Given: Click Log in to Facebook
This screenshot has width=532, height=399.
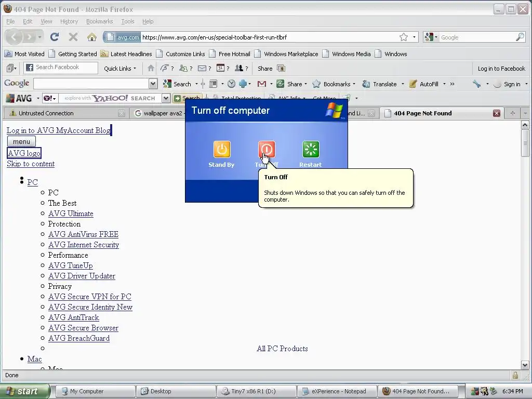Looking at the screenshot, I should 501,69.
